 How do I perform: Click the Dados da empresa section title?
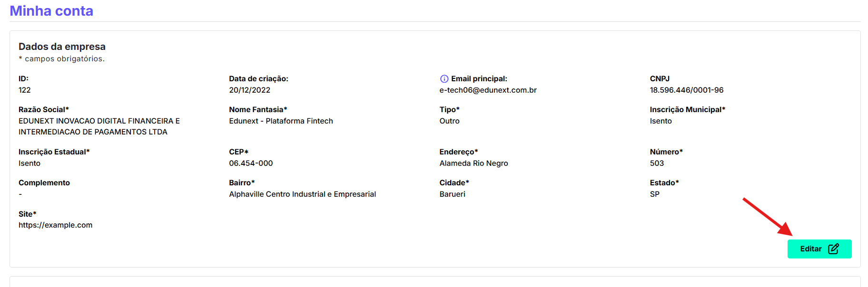(x=62, y=47)
